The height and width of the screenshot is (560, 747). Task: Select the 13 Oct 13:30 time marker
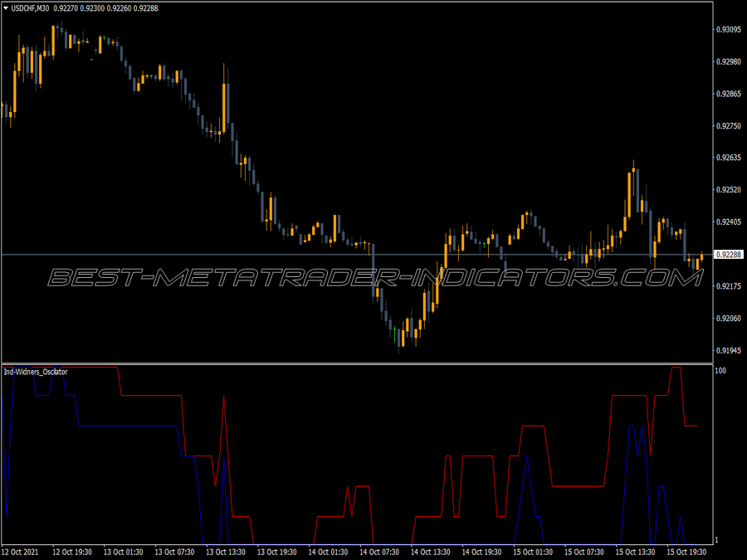[225, 552]
